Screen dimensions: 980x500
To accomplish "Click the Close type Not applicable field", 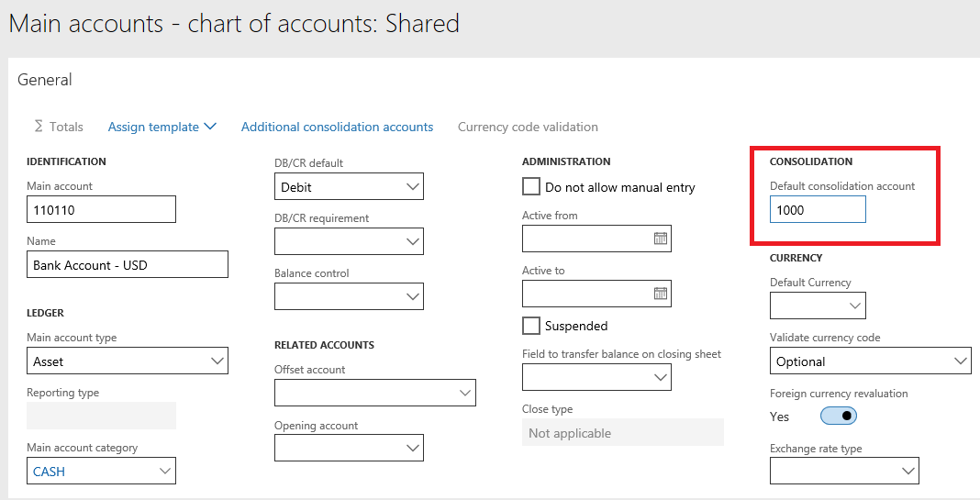I will [x=622, y=432].
